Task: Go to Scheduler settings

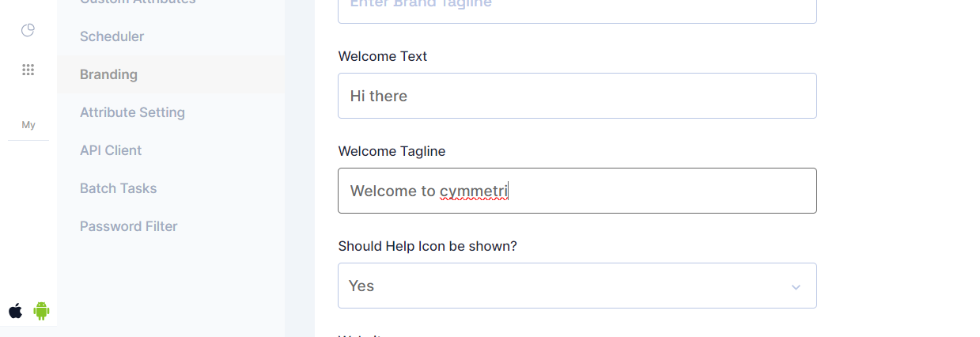Action: [x=112, y=36]
